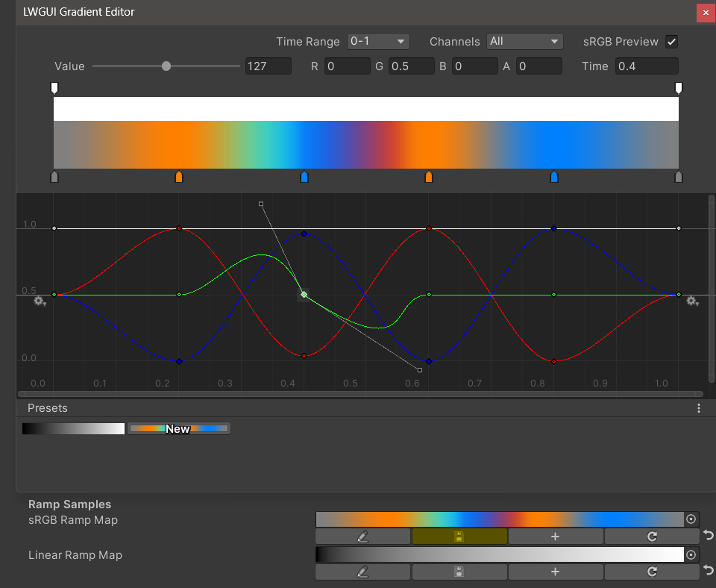Click the G channel value field

pos(412,66)
